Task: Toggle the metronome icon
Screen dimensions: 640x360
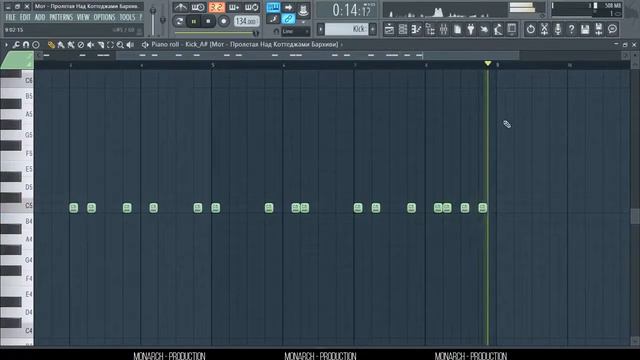Action: click(x=180, y=7)
